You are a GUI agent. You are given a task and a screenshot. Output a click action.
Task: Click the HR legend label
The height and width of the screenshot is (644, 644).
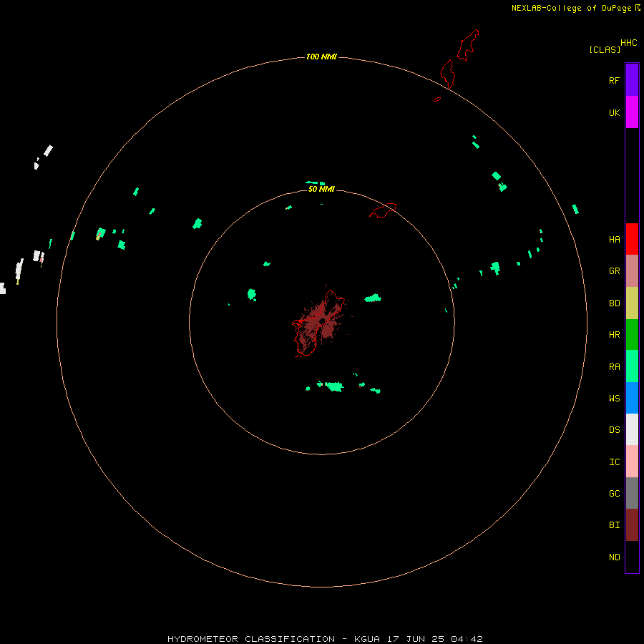614,335
